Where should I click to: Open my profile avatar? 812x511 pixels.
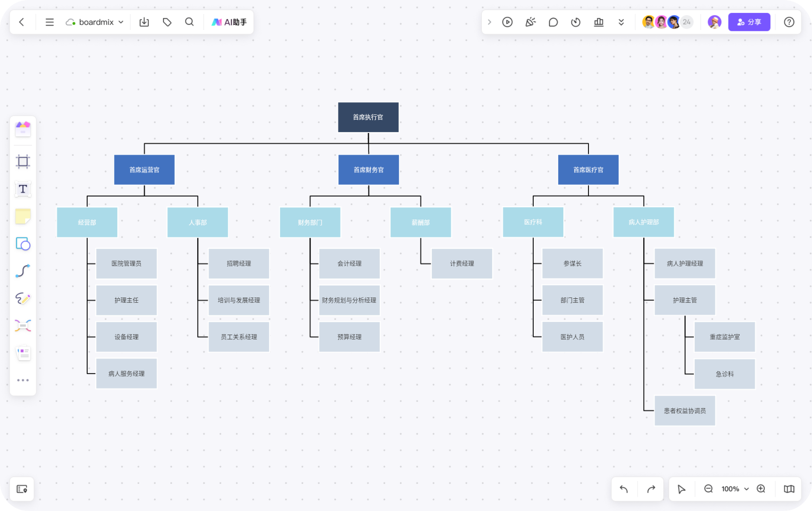714,22
